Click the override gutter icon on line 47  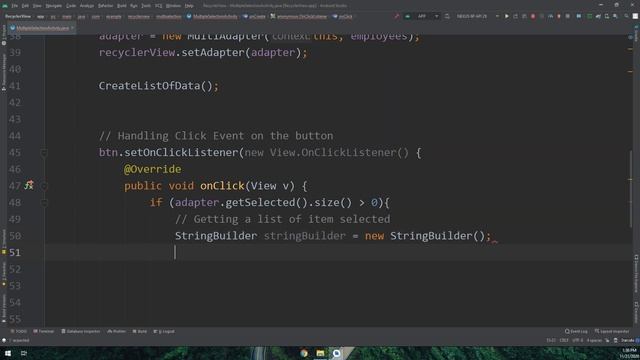click(x=29, y=185)
